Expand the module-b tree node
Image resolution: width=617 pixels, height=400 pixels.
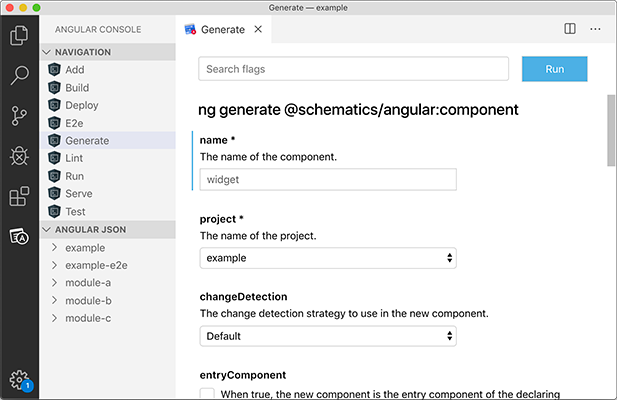[x=54, y=300]
